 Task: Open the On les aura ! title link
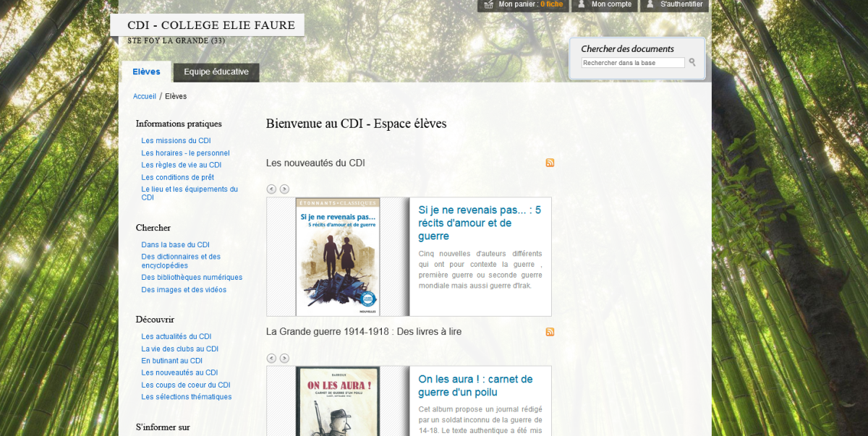475,385
